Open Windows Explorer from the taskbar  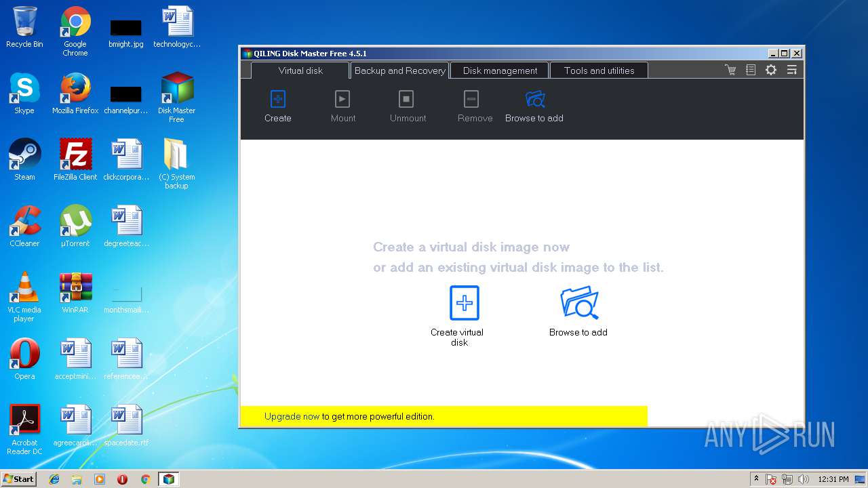click(77, 479)
